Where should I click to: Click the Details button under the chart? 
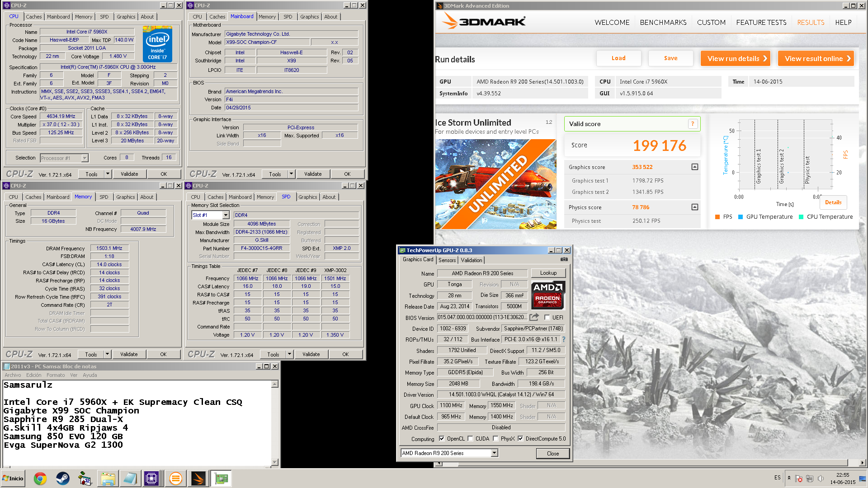[x=833, y=202]
